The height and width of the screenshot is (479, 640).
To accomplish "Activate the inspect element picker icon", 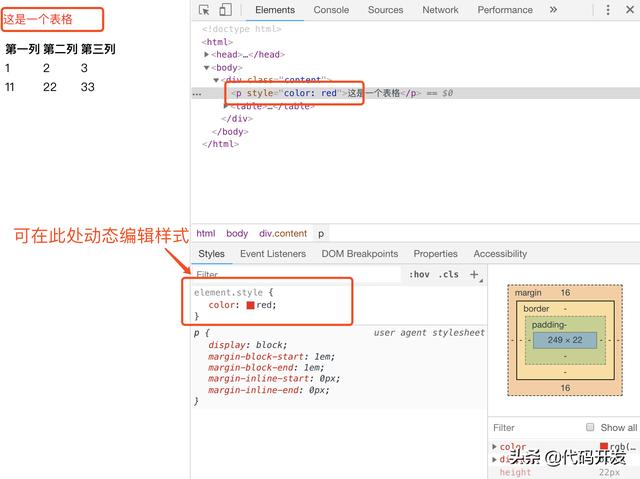I will [x=204, y=10].
